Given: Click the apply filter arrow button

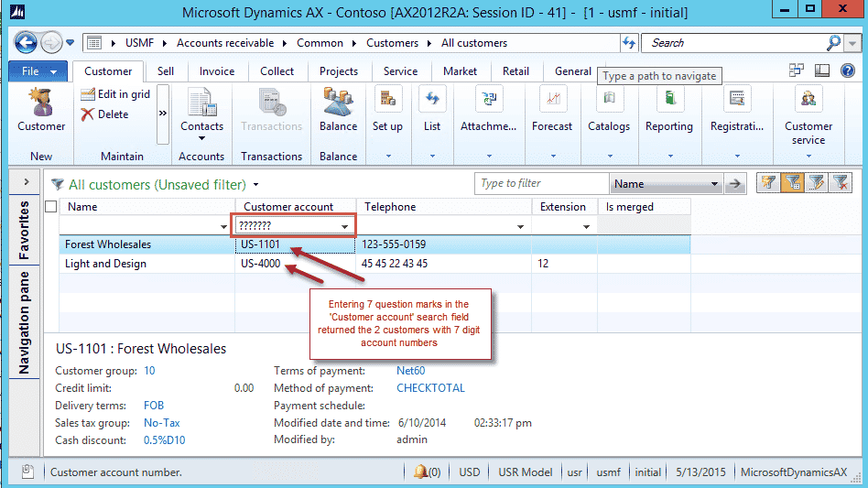Looking at the screenshot, I should click(735, 184).
